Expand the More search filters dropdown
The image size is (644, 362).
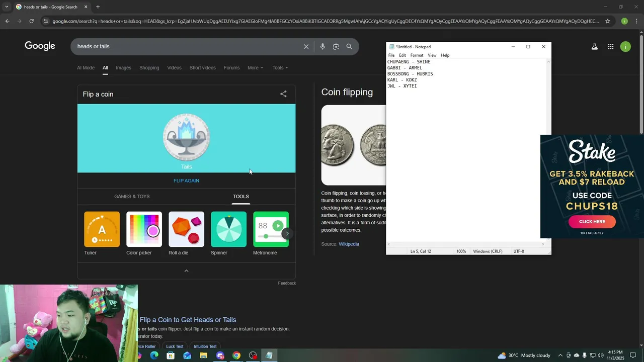[255, 68]
